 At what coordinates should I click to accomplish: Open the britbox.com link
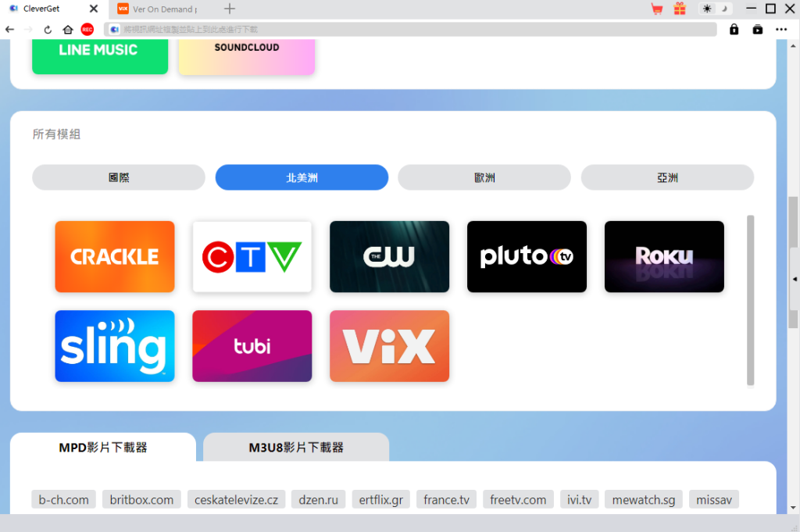(142, 499)
